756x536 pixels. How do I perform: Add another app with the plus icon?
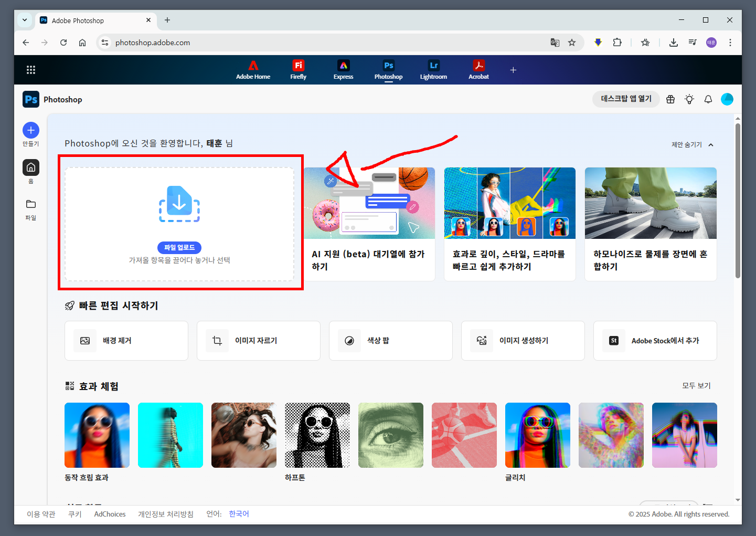point(514,70)
